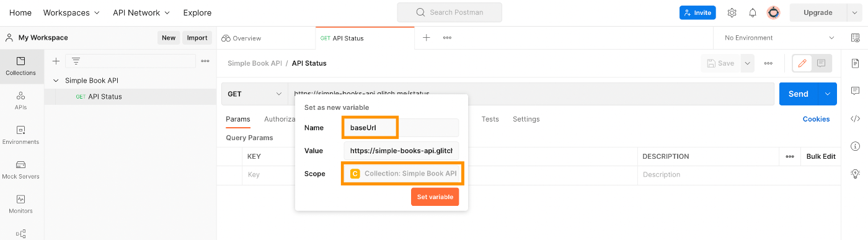
Task: Open related lightbulb icon in right sidebar
Action: (856, 174)
